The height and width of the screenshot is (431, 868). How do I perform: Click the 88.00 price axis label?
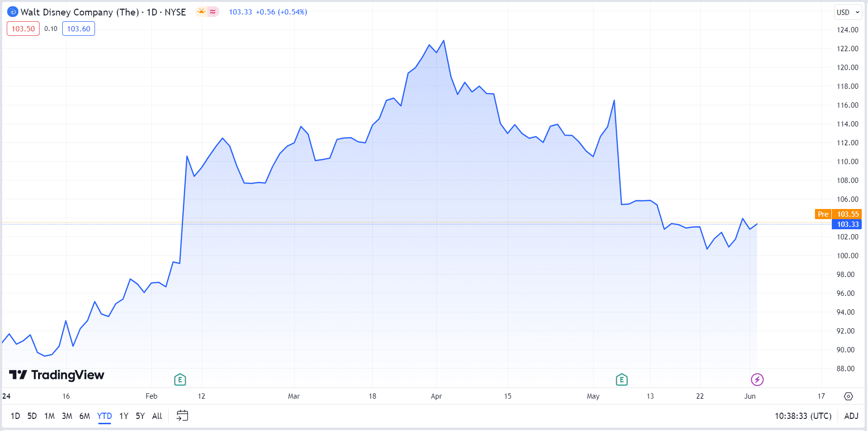[845, 369]
